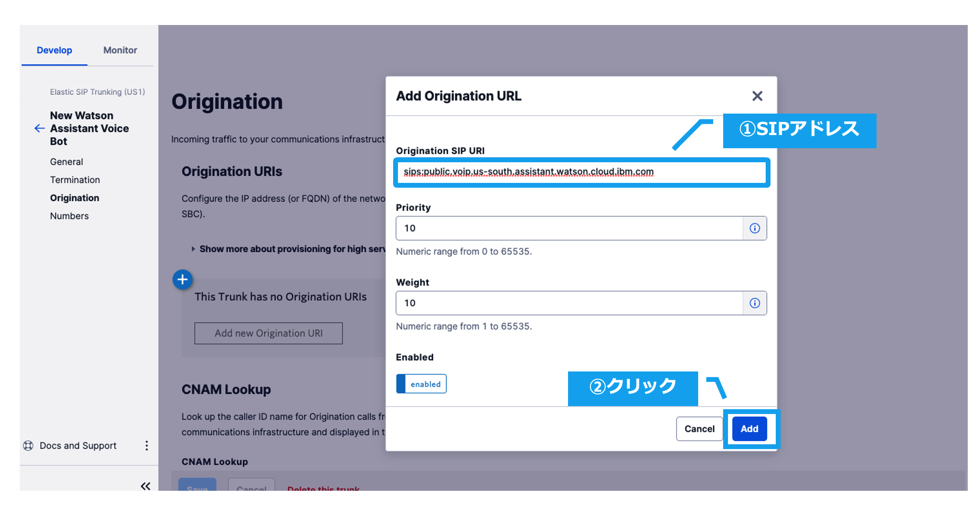Click the back arrow beside trunk name

tap(39, 129)
